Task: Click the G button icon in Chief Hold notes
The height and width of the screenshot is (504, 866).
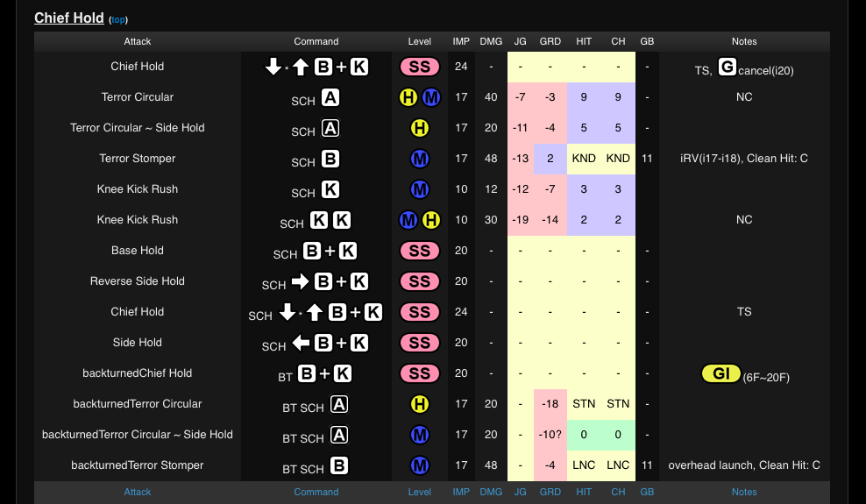Action: [727, 67]
